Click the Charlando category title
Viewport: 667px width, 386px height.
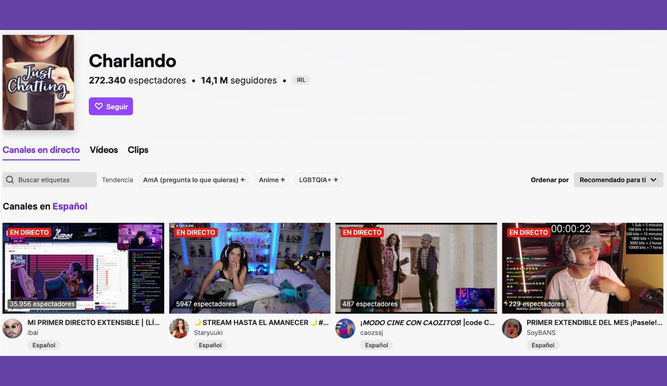point(132,61)
